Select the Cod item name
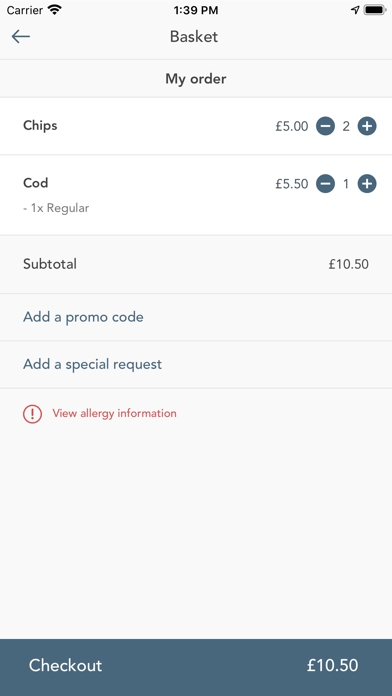392x696 pixels. 36,183
